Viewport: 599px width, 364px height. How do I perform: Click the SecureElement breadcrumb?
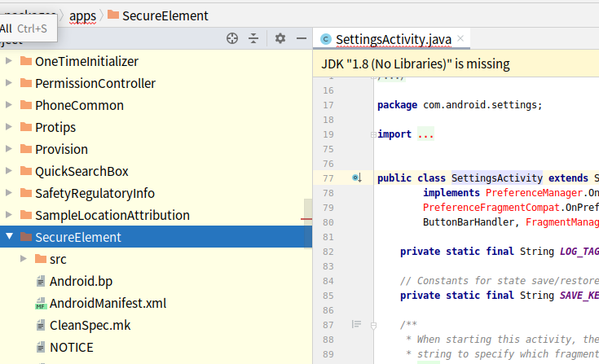165,16
